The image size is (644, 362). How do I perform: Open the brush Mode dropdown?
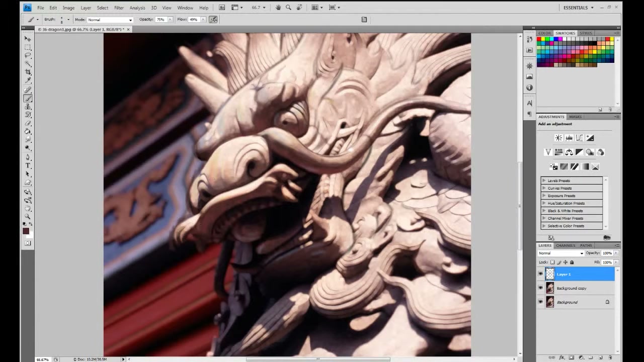click(110, 20)
